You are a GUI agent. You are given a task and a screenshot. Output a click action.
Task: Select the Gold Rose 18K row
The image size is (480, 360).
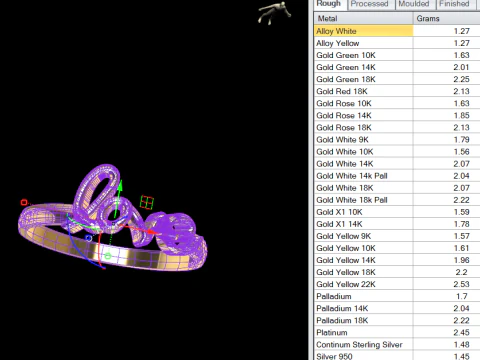coord(397,127)
